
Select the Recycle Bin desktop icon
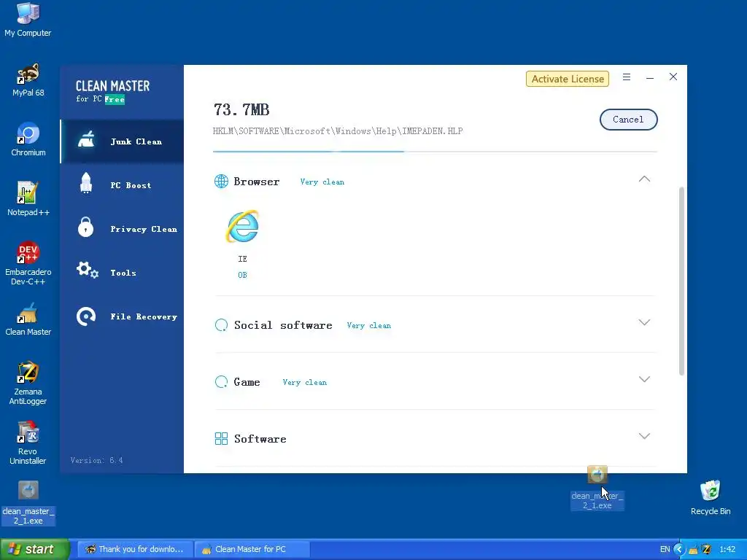tap(711, 498)
